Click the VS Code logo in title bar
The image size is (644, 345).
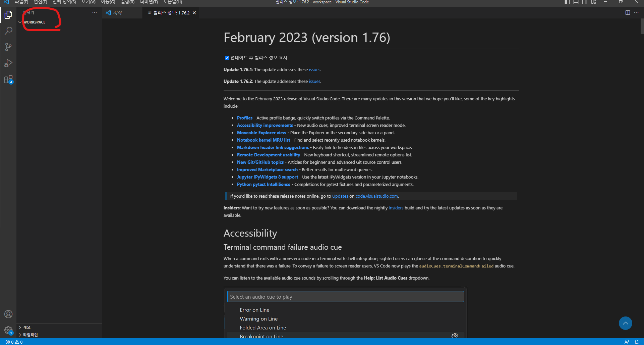point(6,2)
